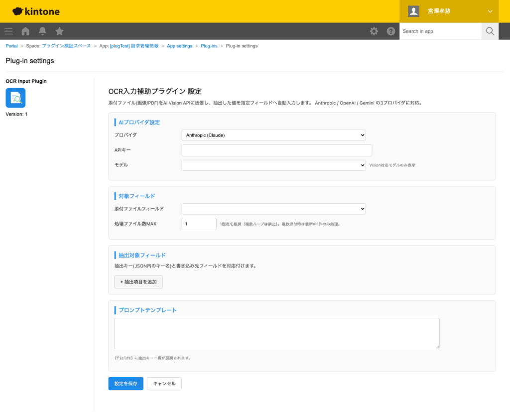Image resolution: width=510 pixels, height=420 pixels.
Task: Open the 添付ファイルフィールド dropdown
Action: (x=273, y=209)
